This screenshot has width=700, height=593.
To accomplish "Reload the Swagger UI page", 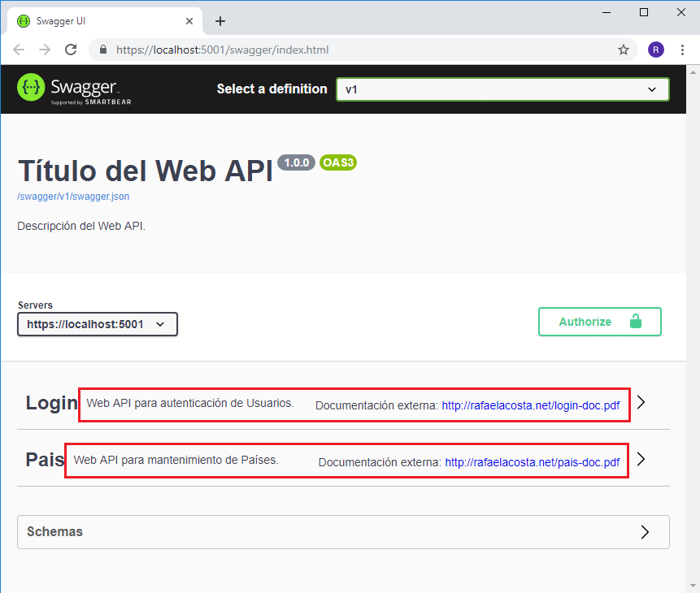I will 71,50.
